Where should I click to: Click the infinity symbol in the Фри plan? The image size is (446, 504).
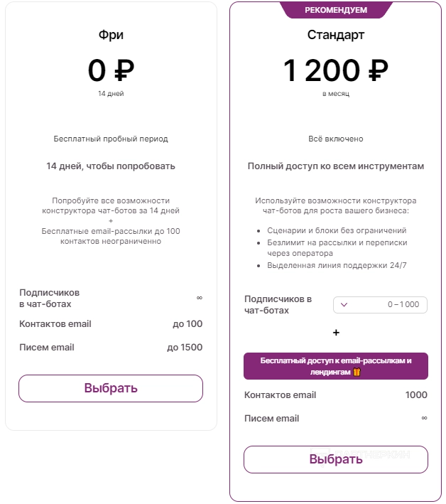pyautogui.click(x=199, y=298)
